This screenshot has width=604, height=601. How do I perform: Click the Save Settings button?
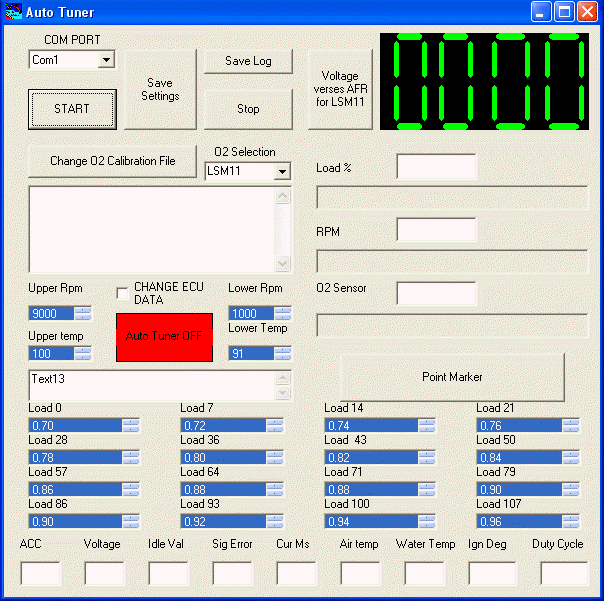160,90
